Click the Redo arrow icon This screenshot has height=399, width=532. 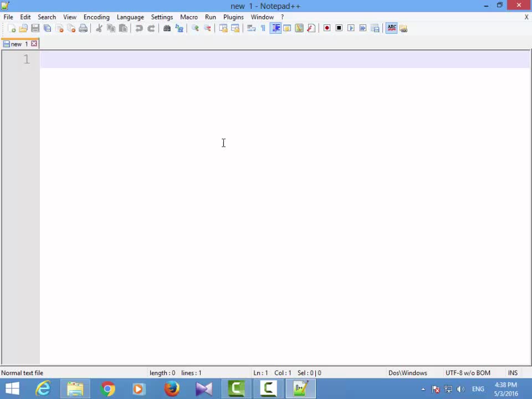(151, 28)
